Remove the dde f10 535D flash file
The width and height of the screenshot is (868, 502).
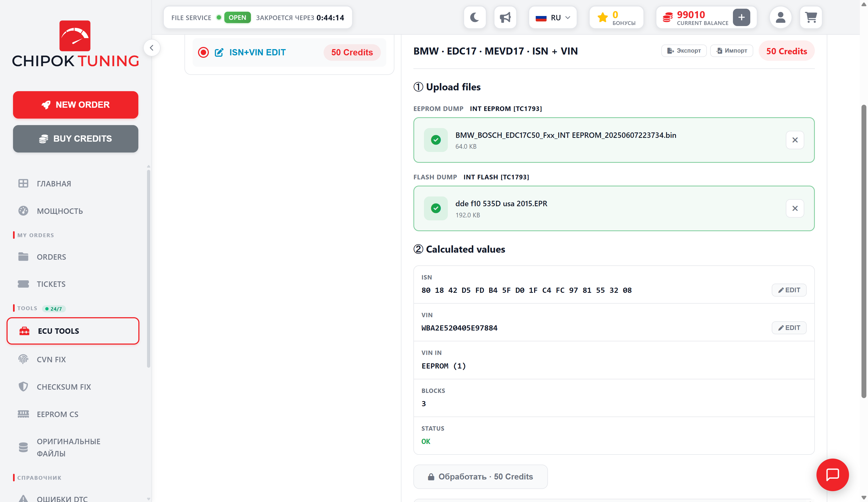pos(795,208)
